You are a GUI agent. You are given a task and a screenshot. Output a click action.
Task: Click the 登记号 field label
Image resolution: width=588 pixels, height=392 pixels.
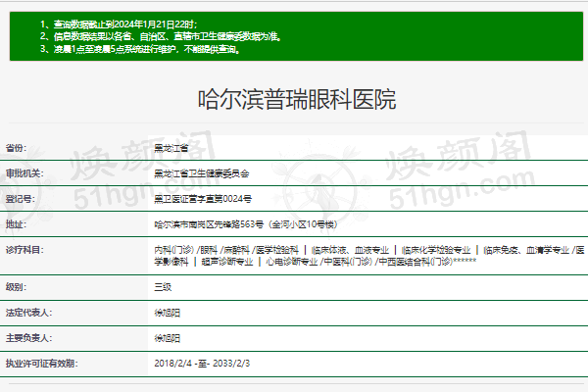coord(21,199)
